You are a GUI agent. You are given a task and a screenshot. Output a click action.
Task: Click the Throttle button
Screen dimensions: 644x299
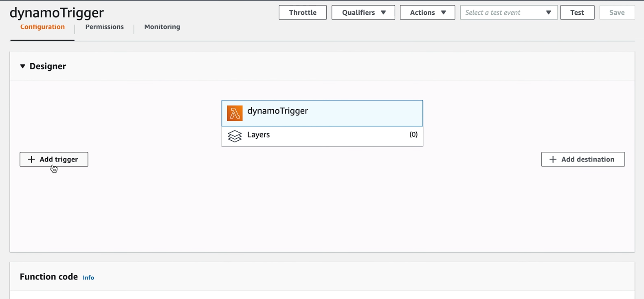click(303, 13)
